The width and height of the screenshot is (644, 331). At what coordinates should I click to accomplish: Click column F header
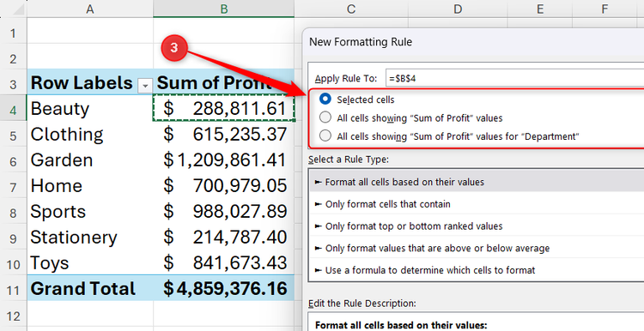pyautogui.click(x=605, y=9)
